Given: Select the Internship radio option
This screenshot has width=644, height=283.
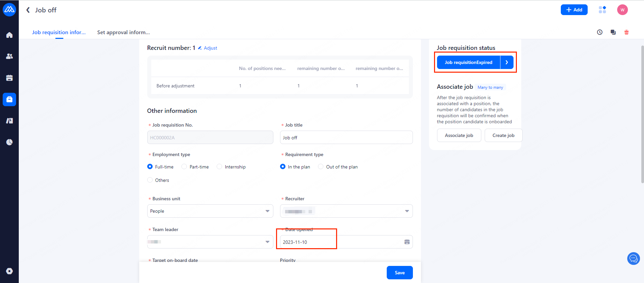Looking at the screenshot, I should point(219,166).
